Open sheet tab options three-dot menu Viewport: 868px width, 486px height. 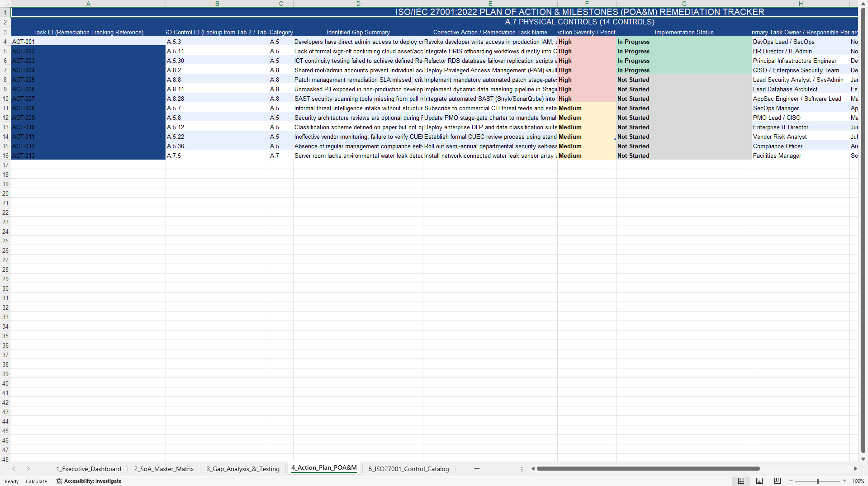(522, 469)
